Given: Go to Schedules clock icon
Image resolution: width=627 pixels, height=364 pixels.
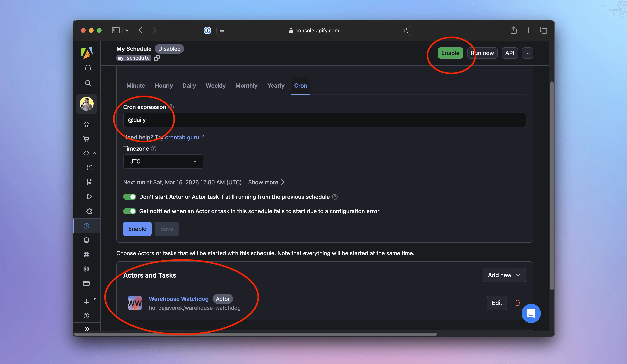Looking at the screenshot, I should [x=86, y=226].
